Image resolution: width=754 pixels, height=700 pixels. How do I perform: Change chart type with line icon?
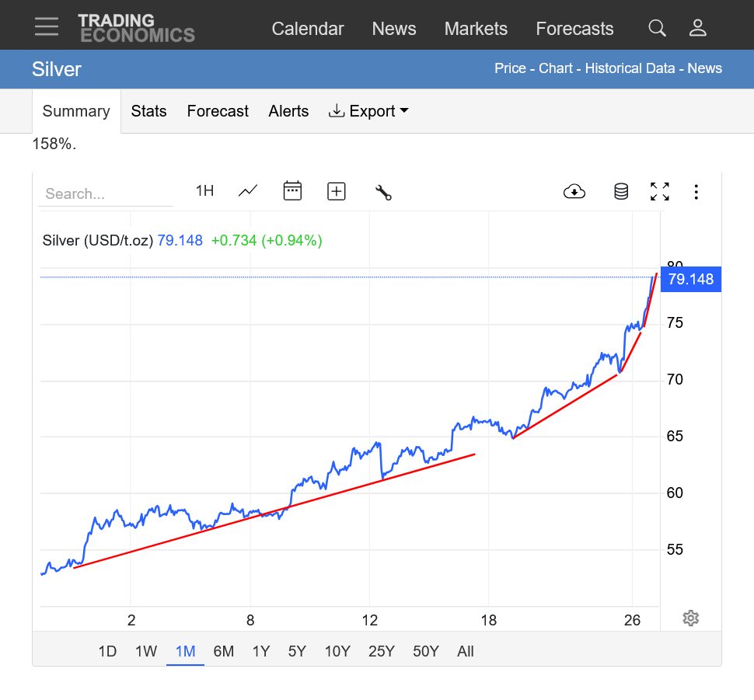pyautogui.click(x=248, y=191)
